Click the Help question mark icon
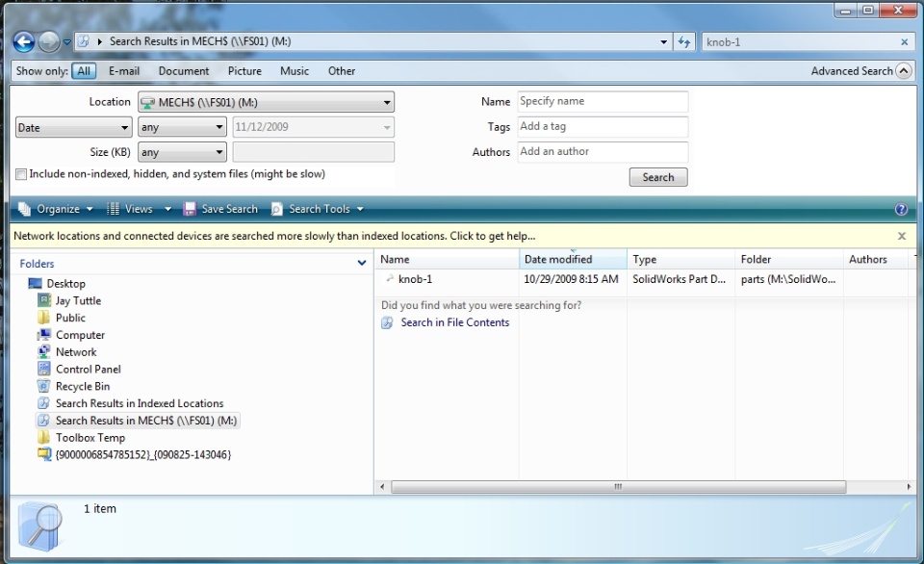Image resolution: width=924 pixels, height=564 pixels. 901,209
